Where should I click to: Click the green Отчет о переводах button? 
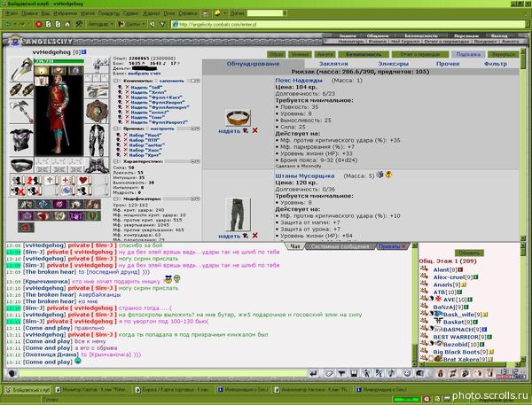(420, 54)
